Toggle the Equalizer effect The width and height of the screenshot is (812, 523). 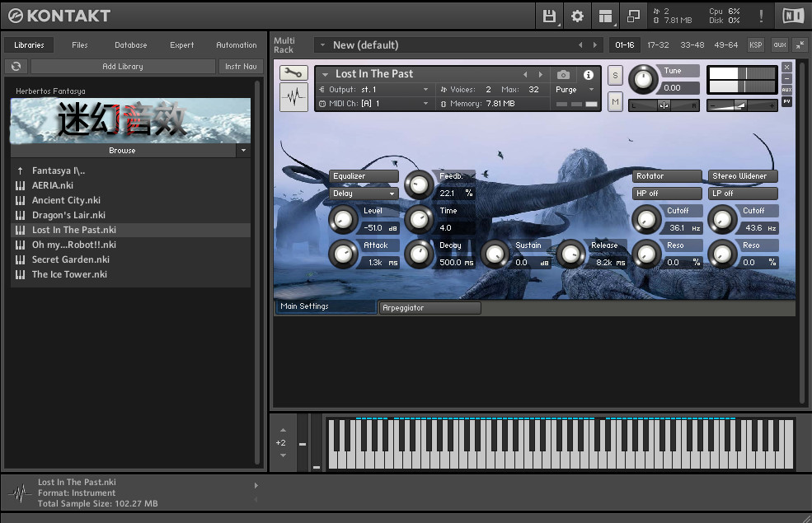click(x=364, y=176)
